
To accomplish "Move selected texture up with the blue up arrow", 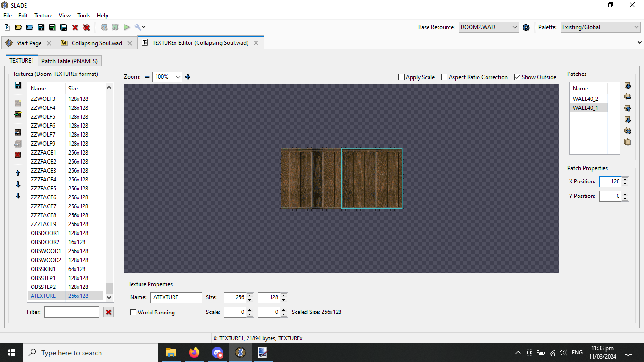I will click(x=18, y=173).
